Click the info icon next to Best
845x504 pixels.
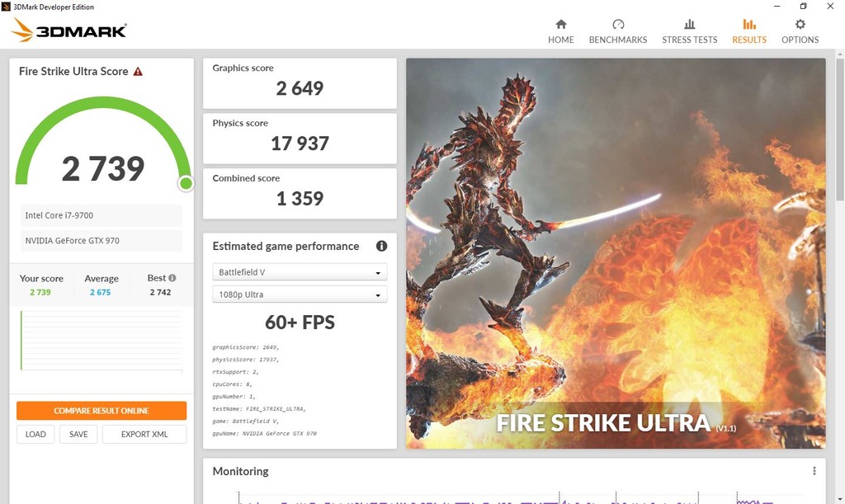pos(172,278)
